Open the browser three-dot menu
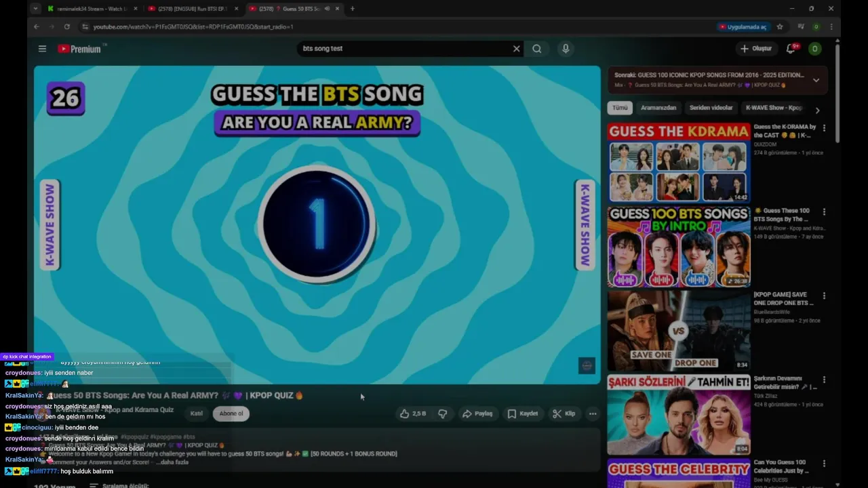Screen dimensions: 868x488 [x=831, y=26]
